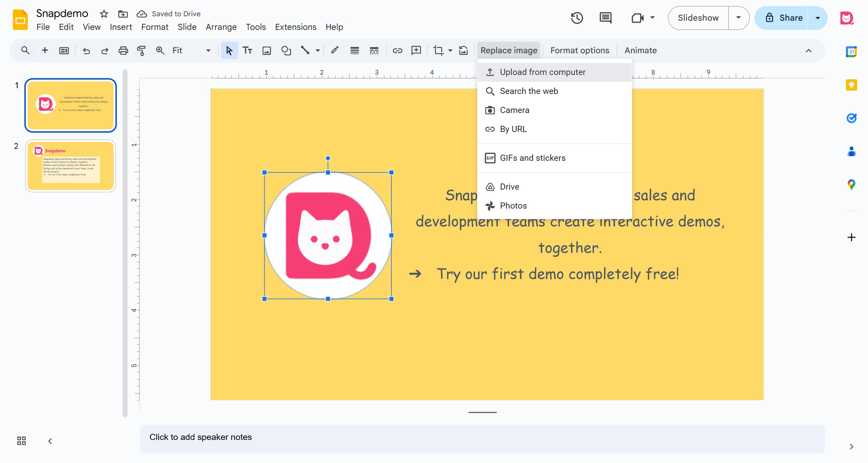Open the Insert menu
Screen dimensions: 868x463
121,27
